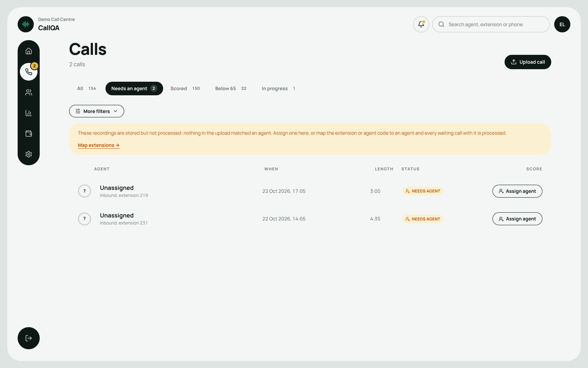The width and height of the screenshot is (588, 368).
Task: Click the log out icon button
Action: click(29, 338)
